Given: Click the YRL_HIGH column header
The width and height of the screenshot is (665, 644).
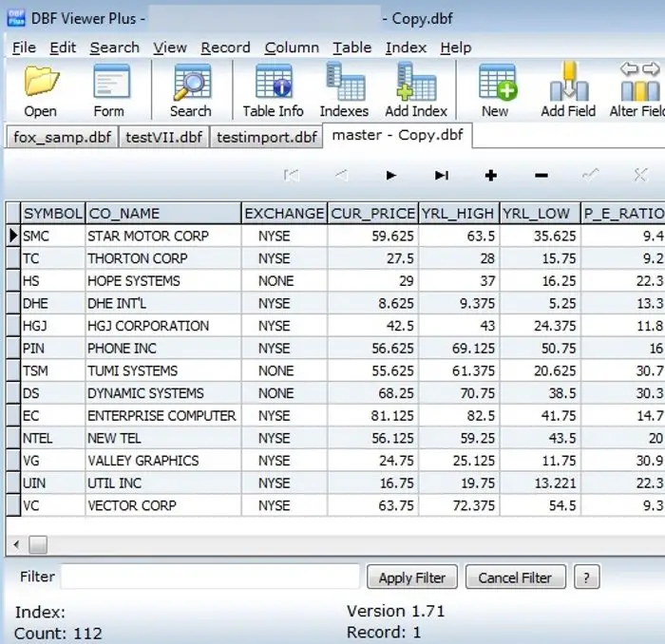Looking at the screenshot, I should 459,214.
